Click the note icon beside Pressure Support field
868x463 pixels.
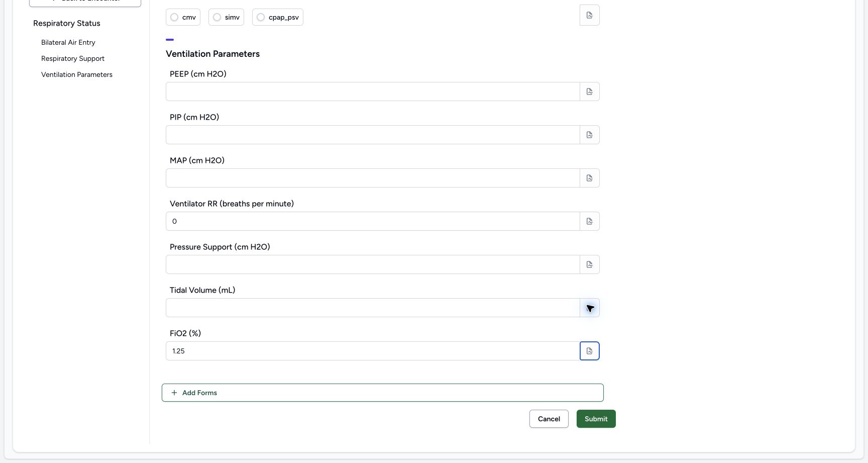(590, 264)
